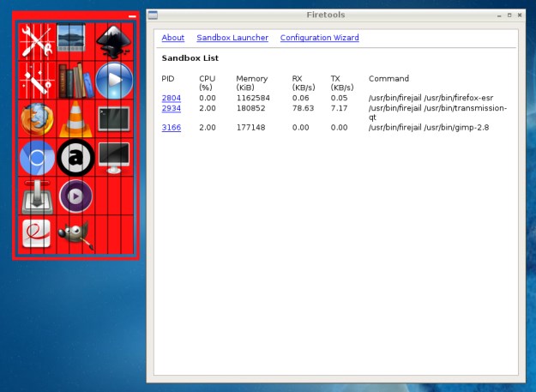
Task: Start VLC media player cone icon
Action: 75,118
